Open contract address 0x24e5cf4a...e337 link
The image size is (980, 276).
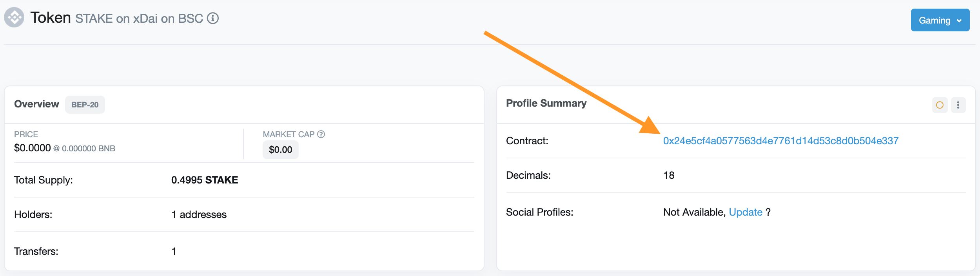(781, 141)
